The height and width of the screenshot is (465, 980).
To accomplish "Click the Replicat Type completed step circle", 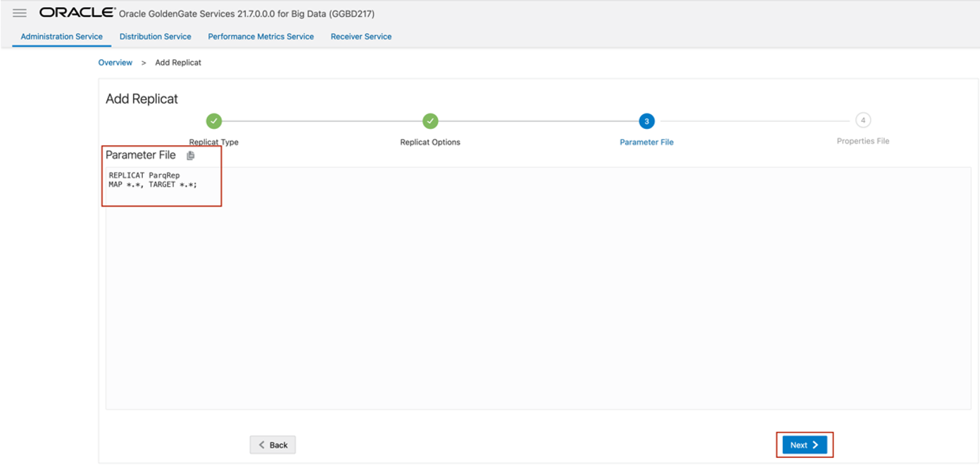I will tap(214, 121).
